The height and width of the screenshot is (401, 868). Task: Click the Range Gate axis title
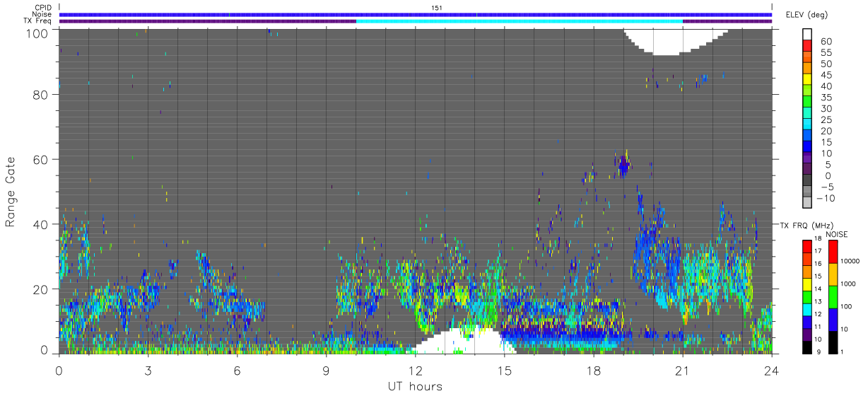pyautogui.click(x=11, y=190)
